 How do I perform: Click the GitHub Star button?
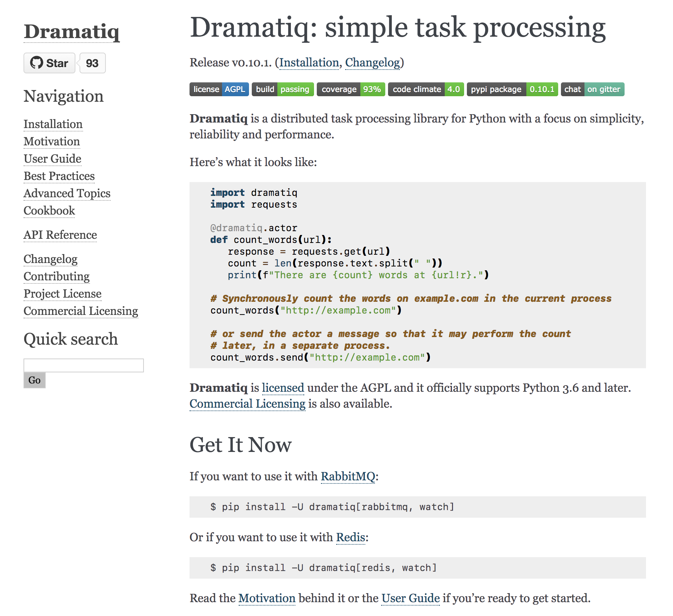49,63
